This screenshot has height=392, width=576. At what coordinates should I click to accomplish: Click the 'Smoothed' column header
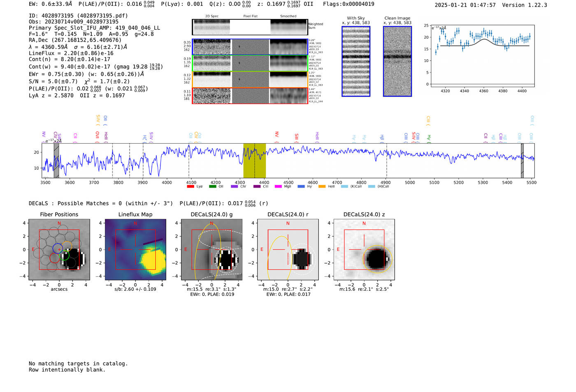288,16
